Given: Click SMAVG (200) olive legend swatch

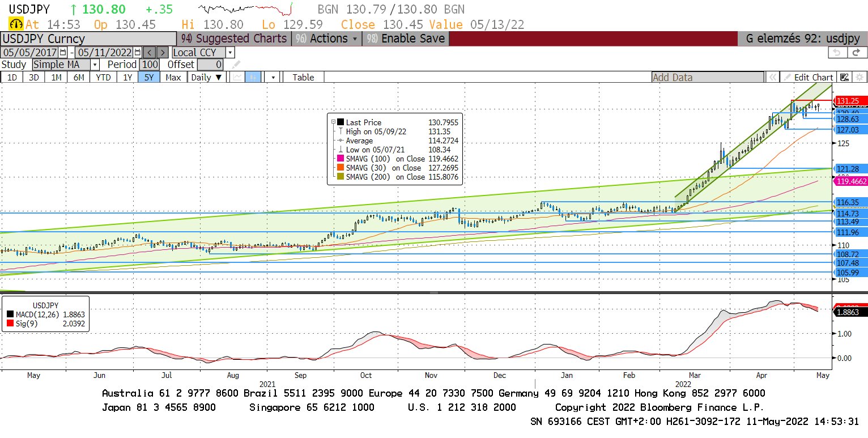Looking at the screenshot, I should click(x=340, y=177).
